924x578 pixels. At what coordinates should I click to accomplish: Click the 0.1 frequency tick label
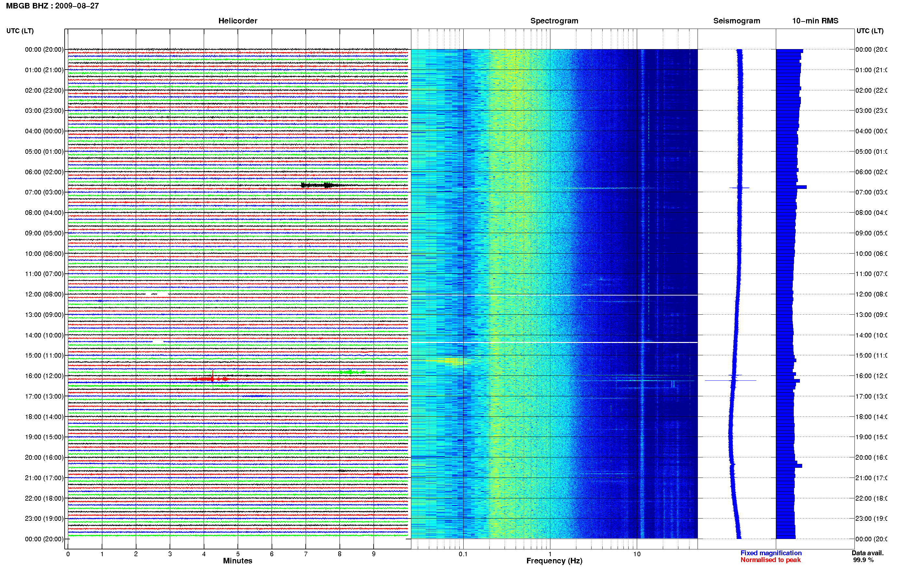[x=463, y=554]
